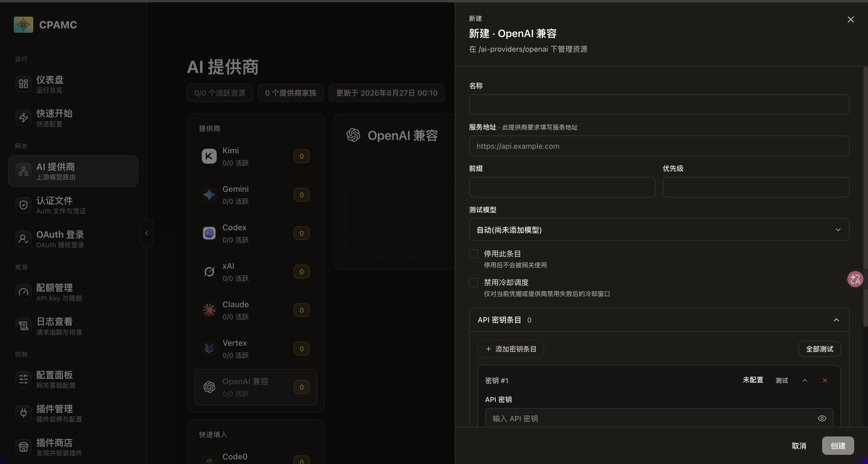This screenshot has height=464, width=868.
Task: Click the 插件管理 plug icon
Action: [23, 413]
